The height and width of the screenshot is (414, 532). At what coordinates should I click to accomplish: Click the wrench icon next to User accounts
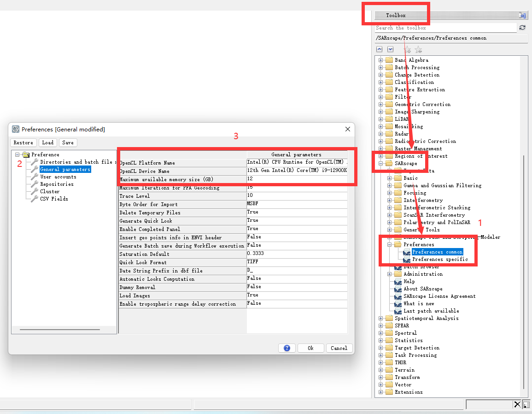click(x=34, y=177)
